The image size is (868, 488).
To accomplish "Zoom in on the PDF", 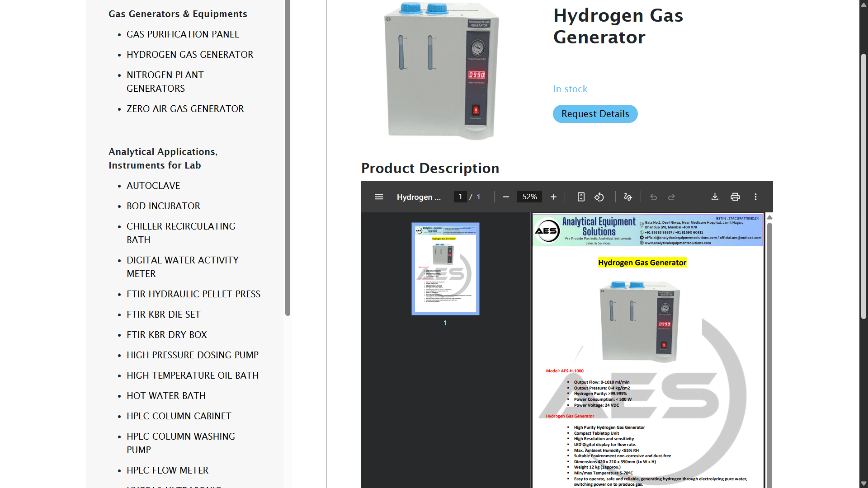I will click(553, 197).
